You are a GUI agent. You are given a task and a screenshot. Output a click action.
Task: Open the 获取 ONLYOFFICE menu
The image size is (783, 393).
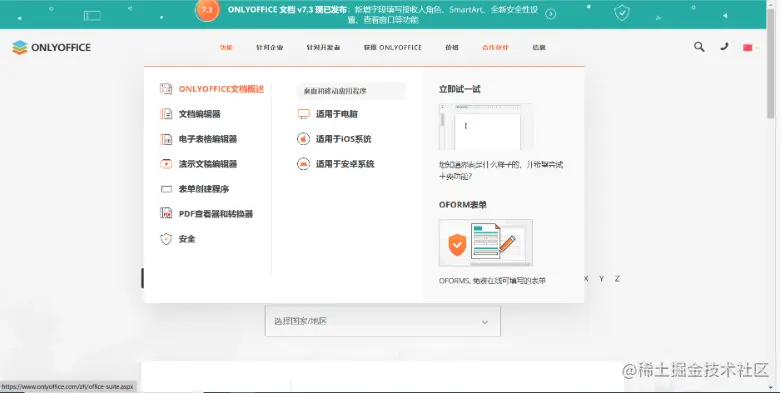392,47
